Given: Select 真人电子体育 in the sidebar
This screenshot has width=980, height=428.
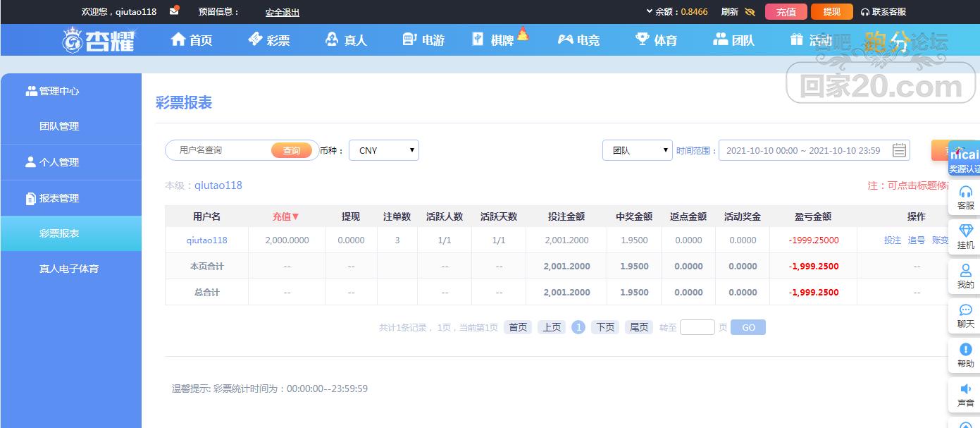Looking at the screenshot, I should tap(70, 269).
